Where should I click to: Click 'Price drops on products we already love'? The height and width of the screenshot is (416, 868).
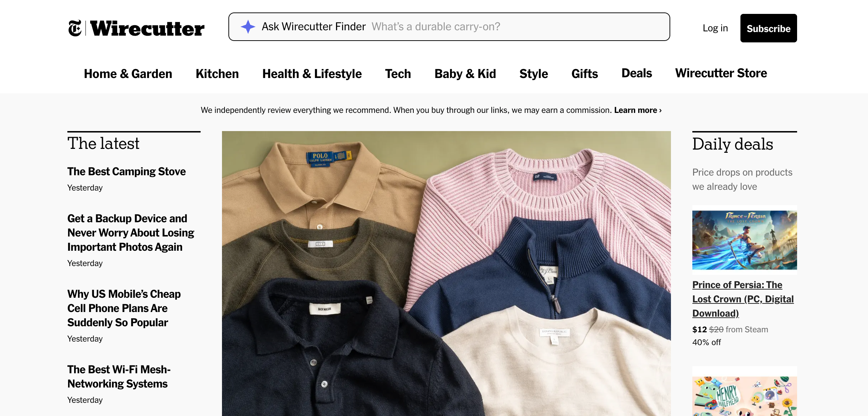(742, 180)
